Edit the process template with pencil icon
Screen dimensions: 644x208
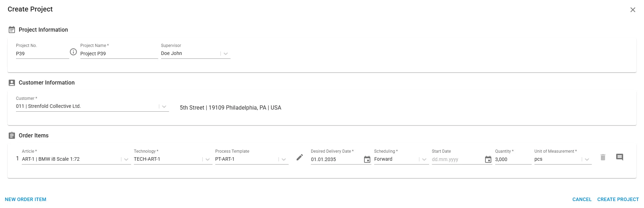point(300,158)
